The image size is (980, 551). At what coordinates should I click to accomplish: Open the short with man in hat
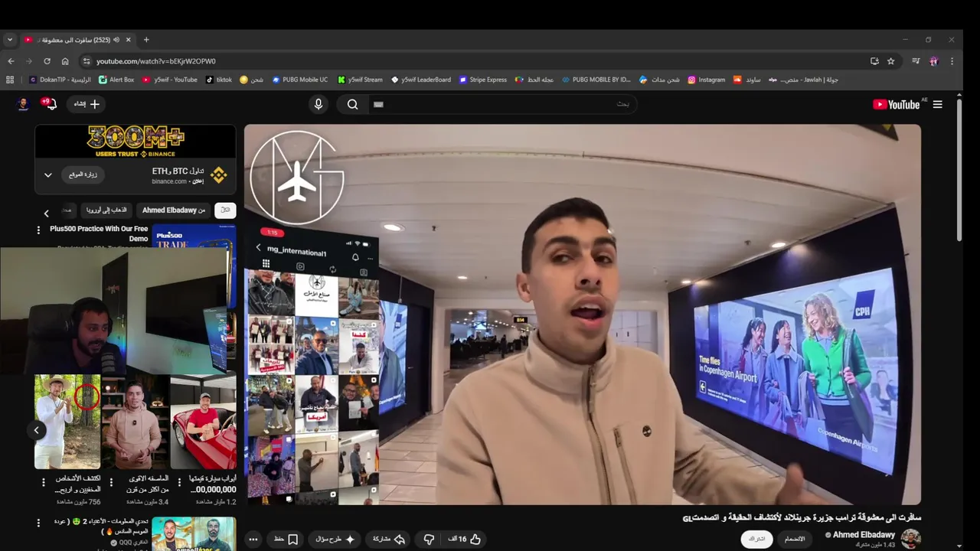[67, 422]
